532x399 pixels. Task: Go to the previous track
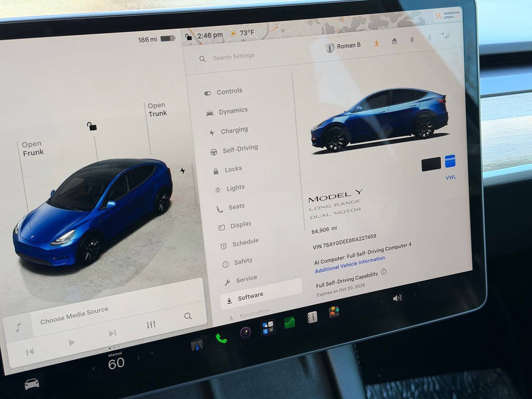pyautogui.click(x=30, y=352)
